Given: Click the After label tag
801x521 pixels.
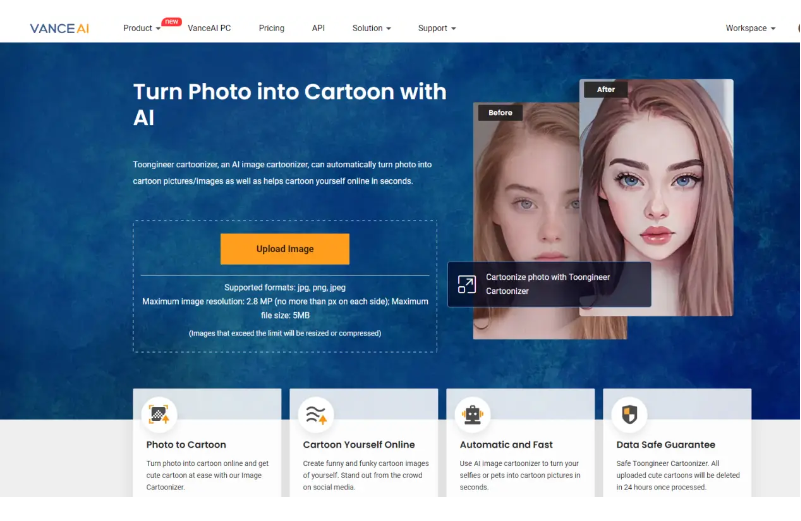Looking at the screenshot, I should [x=606, y=89].
